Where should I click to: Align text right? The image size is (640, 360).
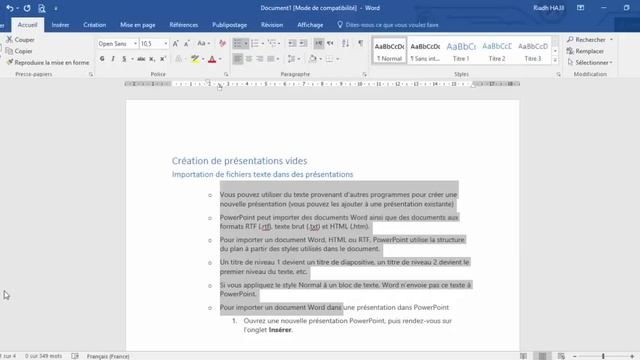tap(260, 59)
